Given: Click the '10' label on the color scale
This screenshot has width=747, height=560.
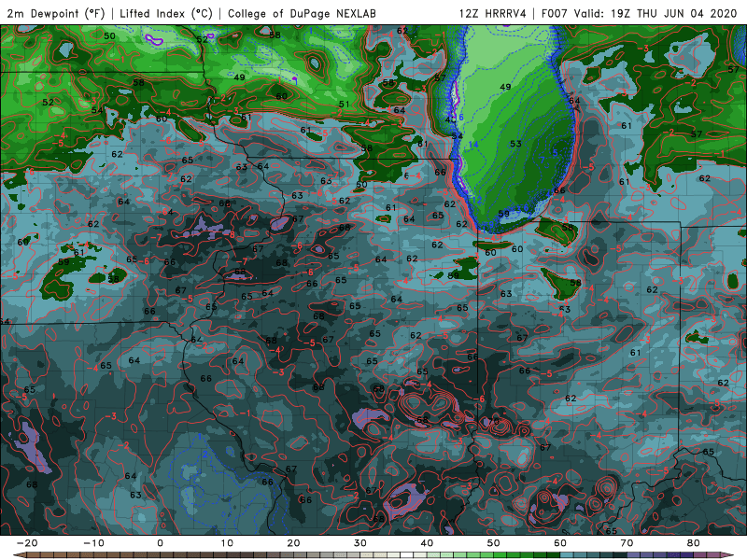Looking at the screenshot, I should [x=227, y=543].
